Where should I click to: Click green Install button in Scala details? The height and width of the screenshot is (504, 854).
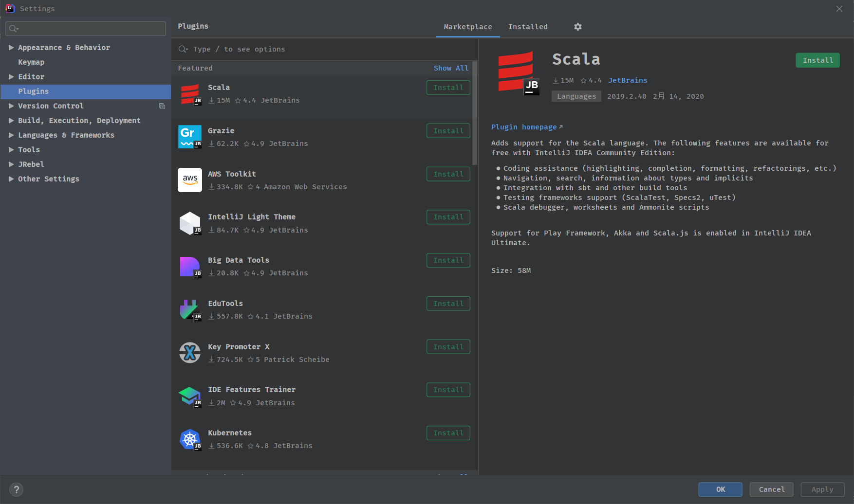[x=818, y=60]
